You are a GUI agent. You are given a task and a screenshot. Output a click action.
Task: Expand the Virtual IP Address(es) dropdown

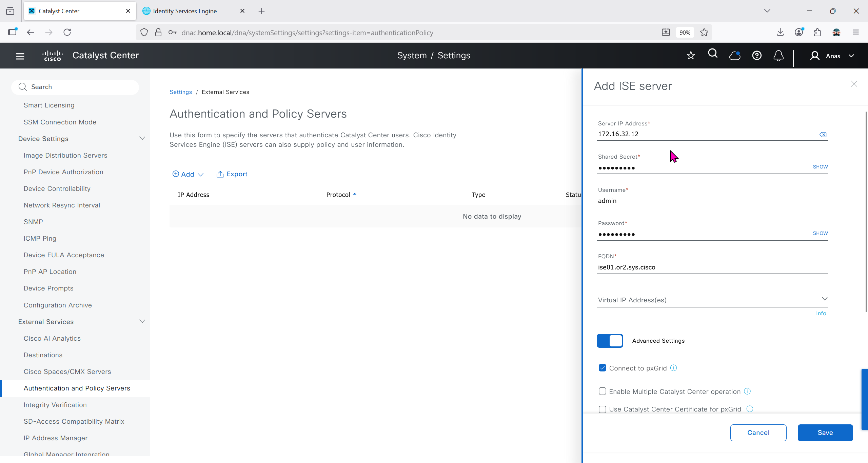point(825,299)
